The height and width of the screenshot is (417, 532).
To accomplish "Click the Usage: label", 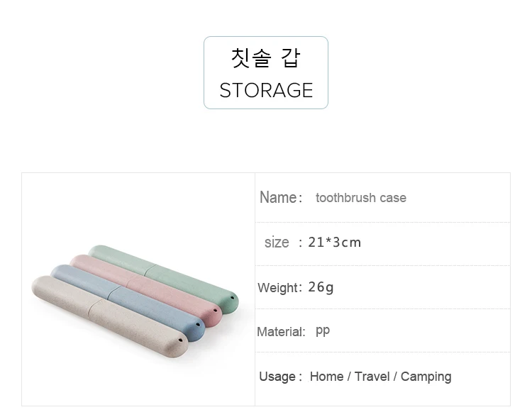I will (281, 377).
